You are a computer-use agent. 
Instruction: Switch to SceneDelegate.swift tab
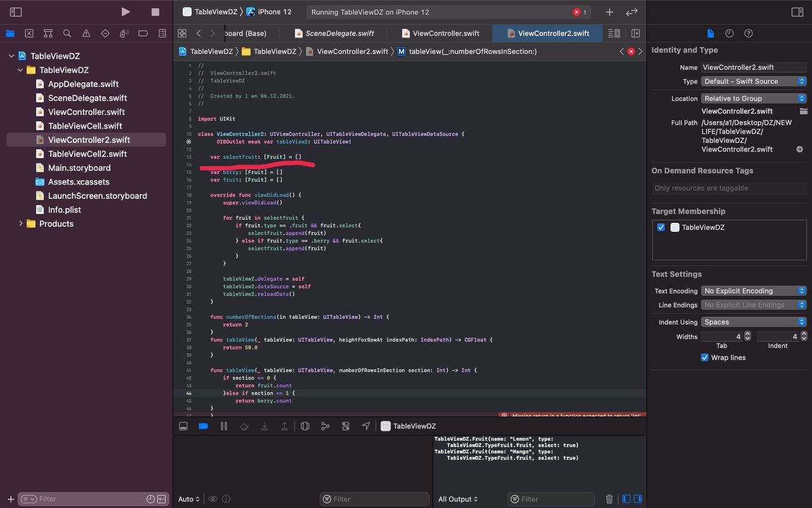pos(334,33)
